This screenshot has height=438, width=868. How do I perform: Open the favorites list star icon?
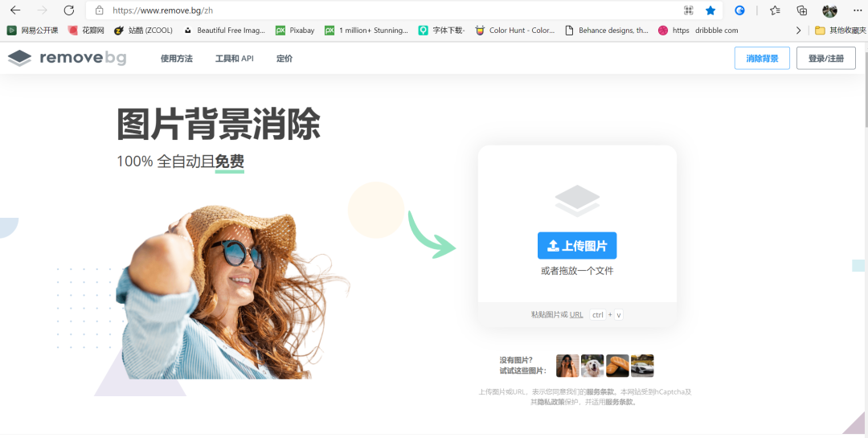pyautogui.click(x=775, y=10)
